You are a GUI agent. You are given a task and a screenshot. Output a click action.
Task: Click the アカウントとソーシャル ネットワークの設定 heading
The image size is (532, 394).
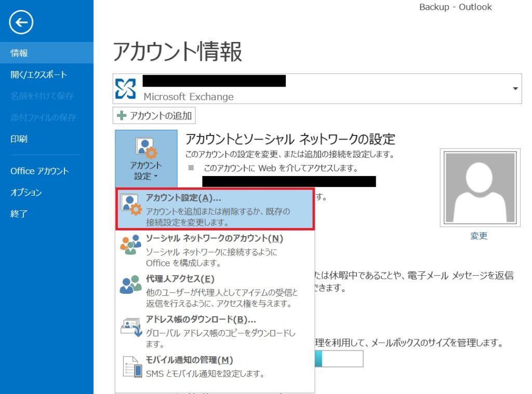[x=290, y=139]
